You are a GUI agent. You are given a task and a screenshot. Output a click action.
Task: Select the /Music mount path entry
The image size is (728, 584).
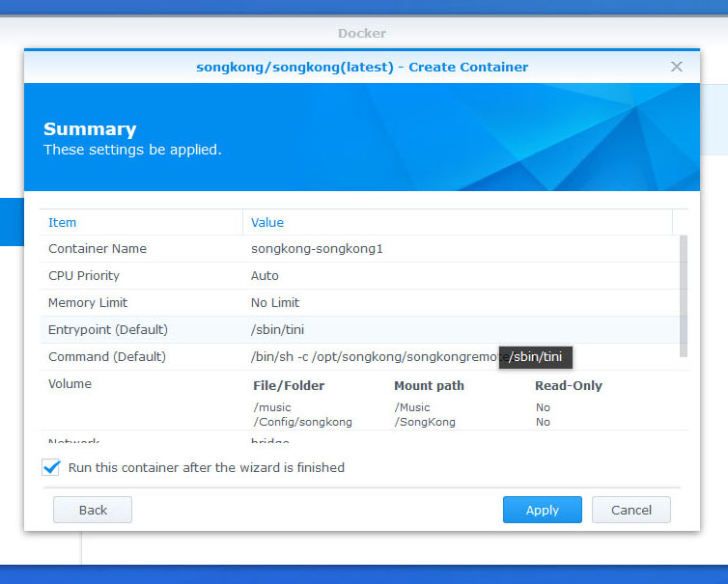point(412,407)
